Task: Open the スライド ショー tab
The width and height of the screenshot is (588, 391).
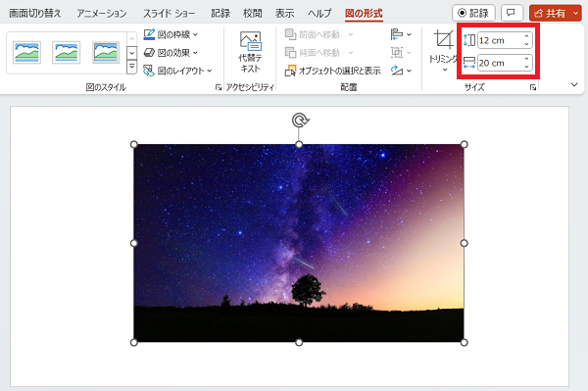Action: [x=170, y=14]
